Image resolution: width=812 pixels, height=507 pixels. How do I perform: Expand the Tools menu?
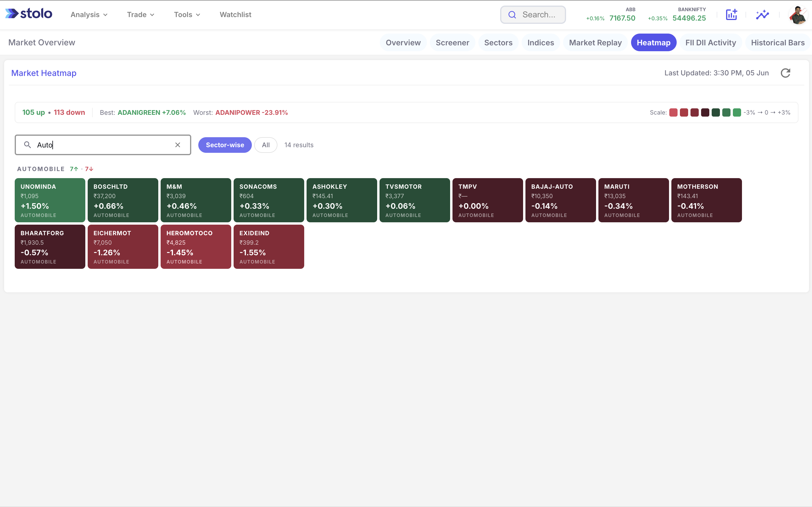(x=187, y=15)
